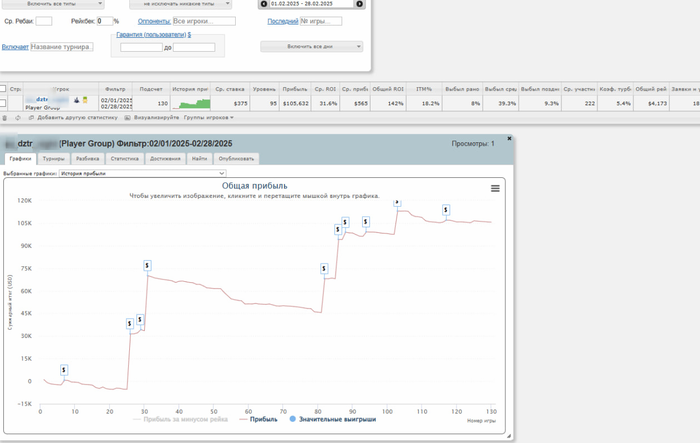The width and height of the screenshot is (700, 443).
Task: Click the $ marker near game 86
Action: click(338, 229)
